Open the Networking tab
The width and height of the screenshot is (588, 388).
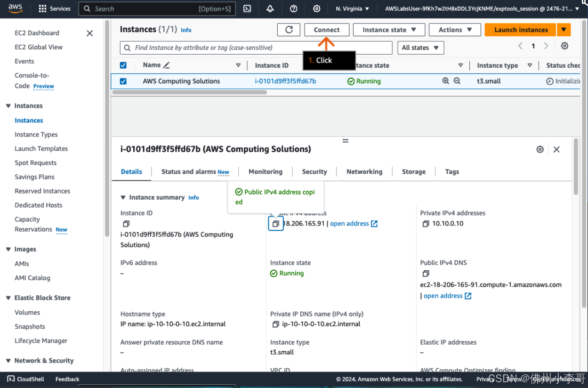364,172
